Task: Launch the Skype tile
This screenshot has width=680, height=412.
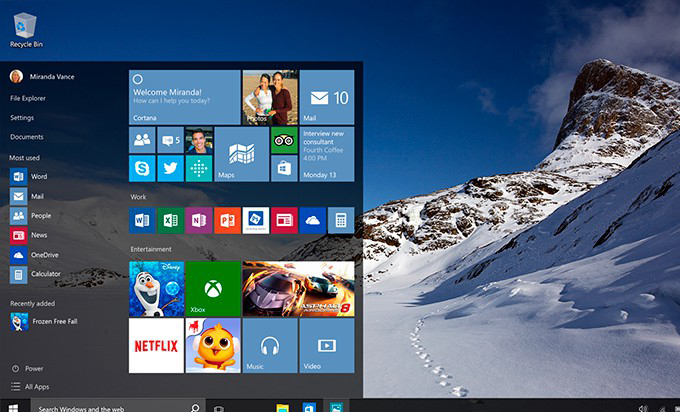Action: tap(142, 168)
